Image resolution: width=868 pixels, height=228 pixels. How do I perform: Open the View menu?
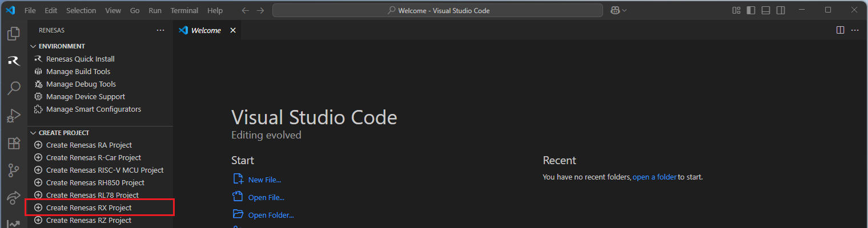113,10
